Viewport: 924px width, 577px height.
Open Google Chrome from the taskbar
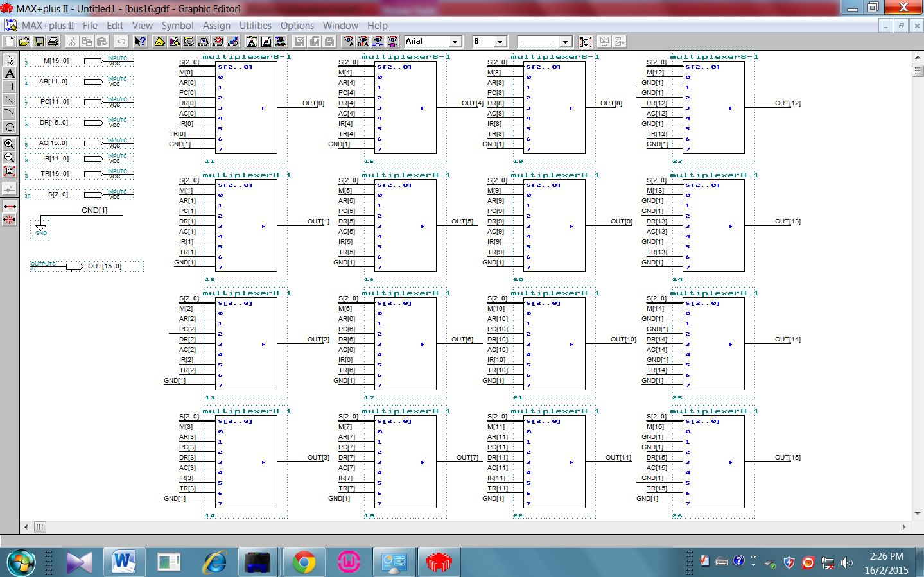(x=304, y=562)
